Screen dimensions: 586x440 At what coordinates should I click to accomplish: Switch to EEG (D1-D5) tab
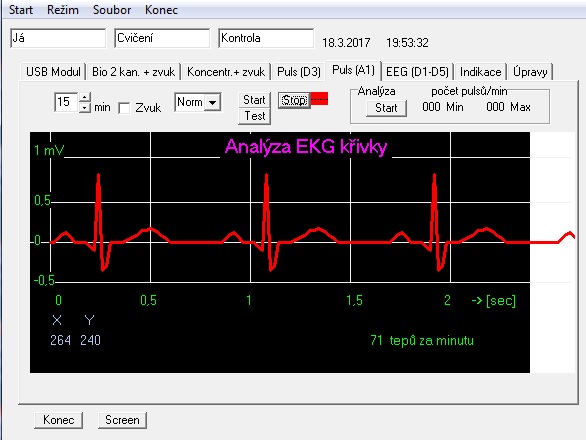tap(417, 71)
